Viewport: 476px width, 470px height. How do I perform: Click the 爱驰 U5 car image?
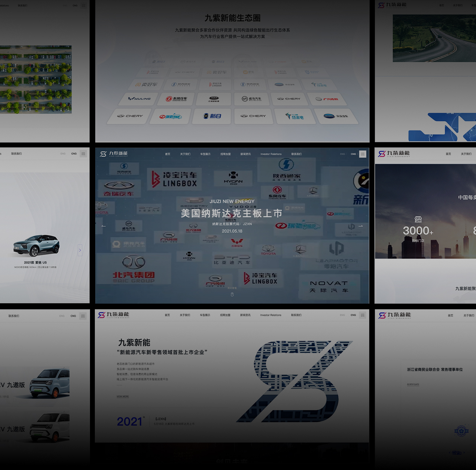36,246
